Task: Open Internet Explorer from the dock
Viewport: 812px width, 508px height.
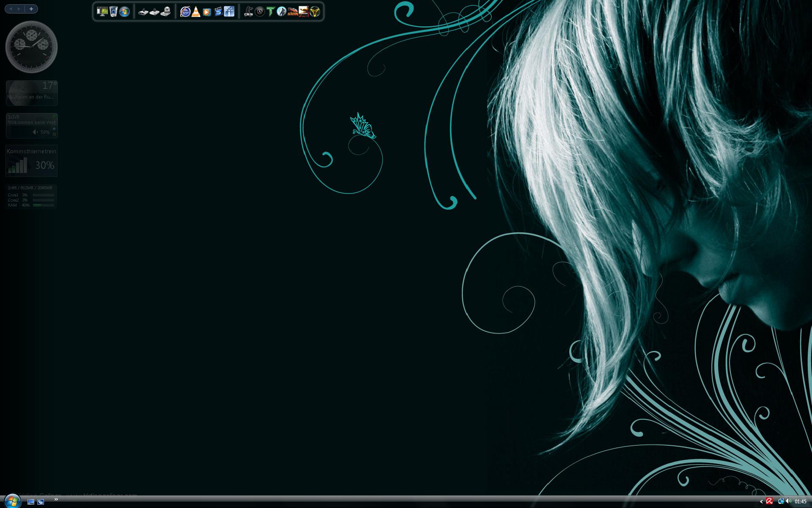Action: (185, 12)
